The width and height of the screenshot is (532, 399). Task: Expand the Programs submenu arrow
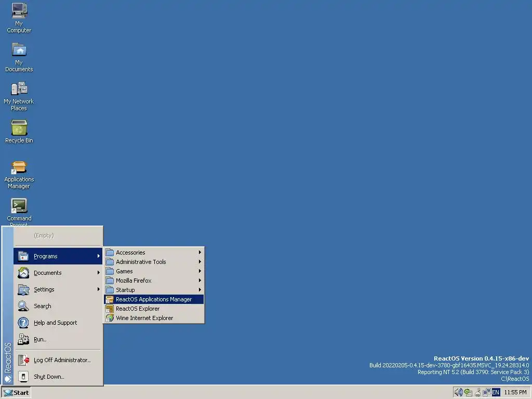pyautogui.click(x=98, y=256)
